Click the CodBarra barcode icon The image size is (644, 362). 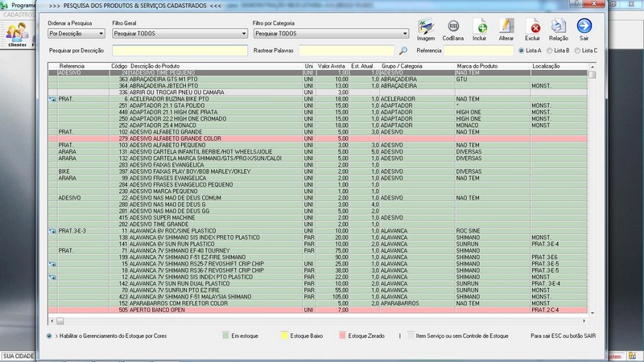tap(453, 29)
